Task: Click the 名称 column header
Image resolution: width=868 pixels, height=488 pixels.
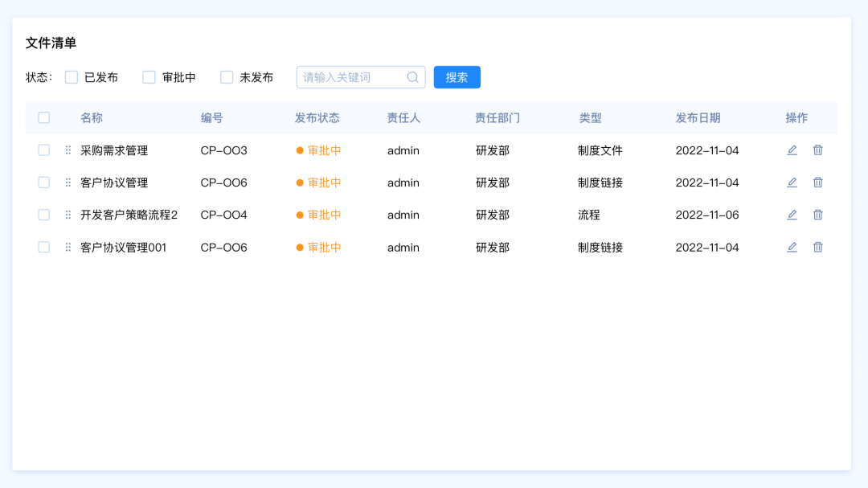Action: [92, 117]
